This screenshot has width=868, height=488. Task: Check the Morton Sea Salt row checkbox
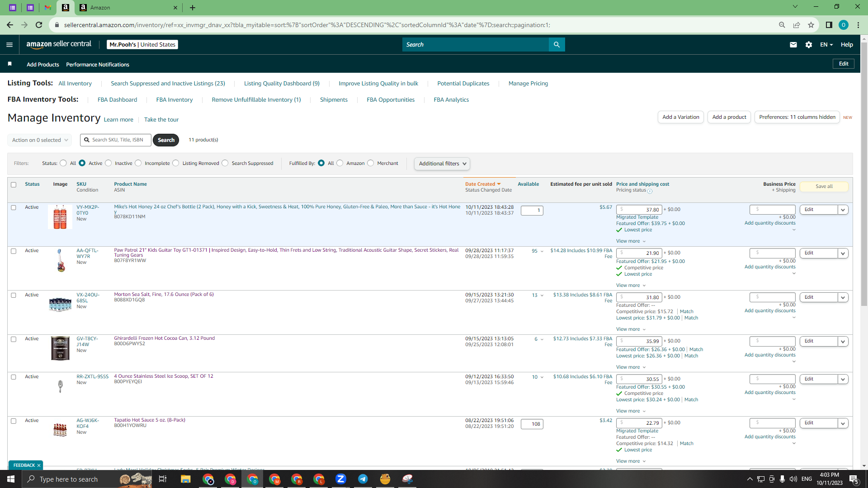click(14, 296)
